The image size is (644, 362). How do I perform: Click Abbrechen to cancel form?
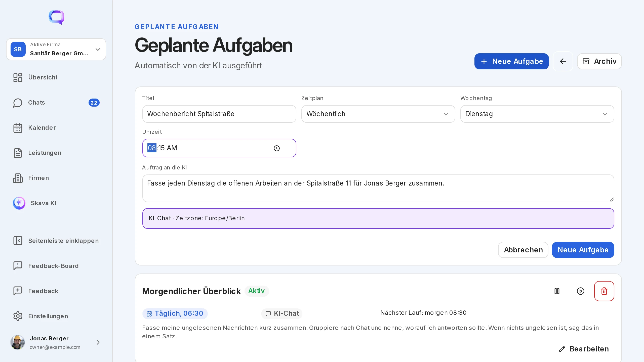tap(523, 250)
